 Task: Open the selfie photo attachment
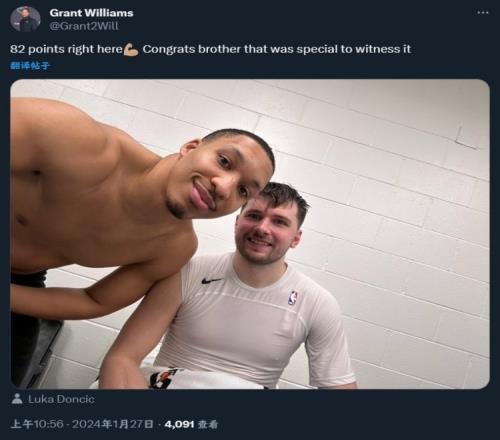coord(250,234)
